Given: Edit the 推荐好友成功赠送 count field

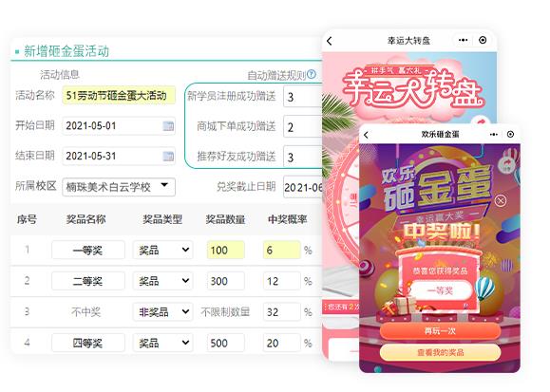Looking at the screenshot, I should coord(303,157).
